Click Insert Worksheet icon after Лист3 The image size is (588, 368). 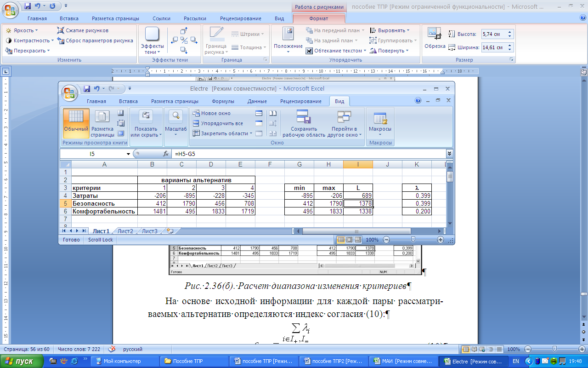170,231
